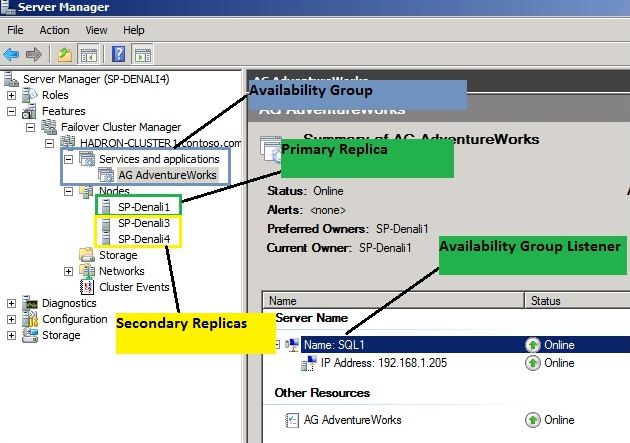Select the SP-Denali3 node label

(144, 223)
